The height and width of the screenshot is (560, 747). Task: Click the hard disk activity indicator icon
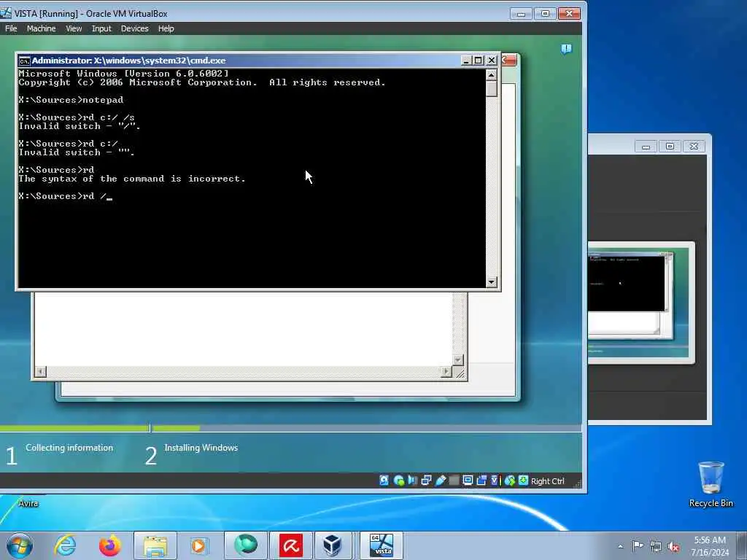click(384, 481)
